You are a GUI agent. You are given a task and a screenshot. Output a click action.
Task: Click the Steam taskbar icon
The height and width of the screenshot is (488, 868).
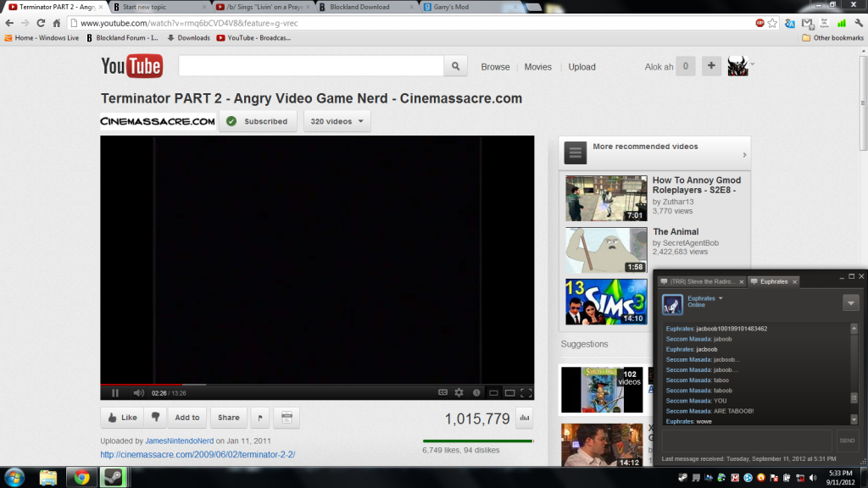pyautogui.click(x=114, y=477)
